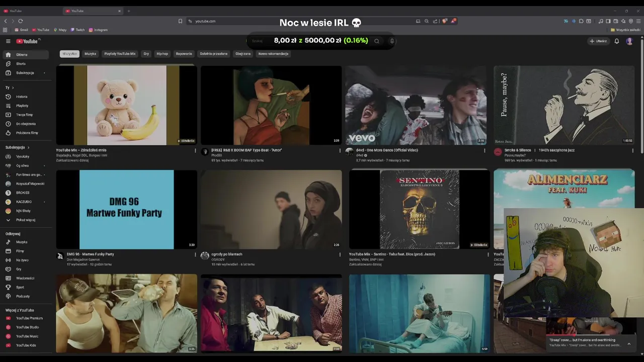Click the Utwórz create button
Screen dimensions: 644x362
click(599, 41)
